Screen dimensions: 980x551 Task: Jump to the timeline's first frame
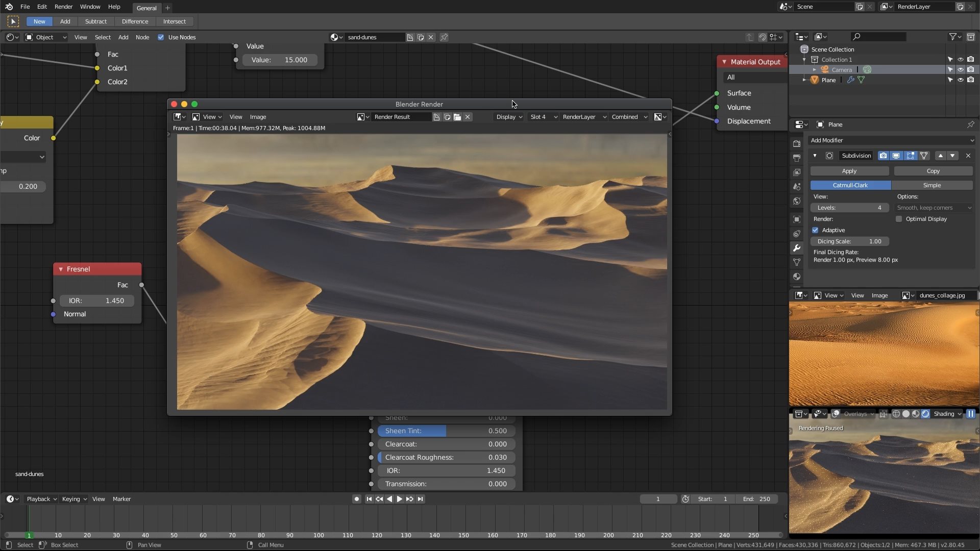[x=369, y=499]
